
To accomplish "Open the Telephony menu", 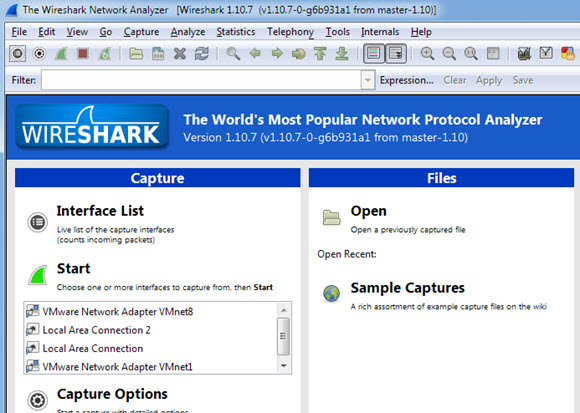I will [x=290, y=32].
